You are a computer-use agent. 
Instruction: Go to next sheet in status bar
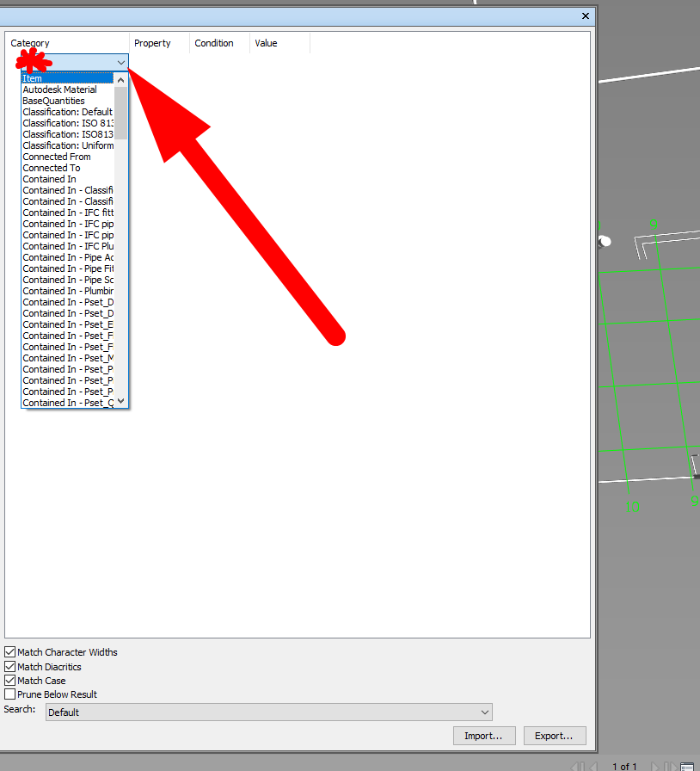[x=654, y=767]
